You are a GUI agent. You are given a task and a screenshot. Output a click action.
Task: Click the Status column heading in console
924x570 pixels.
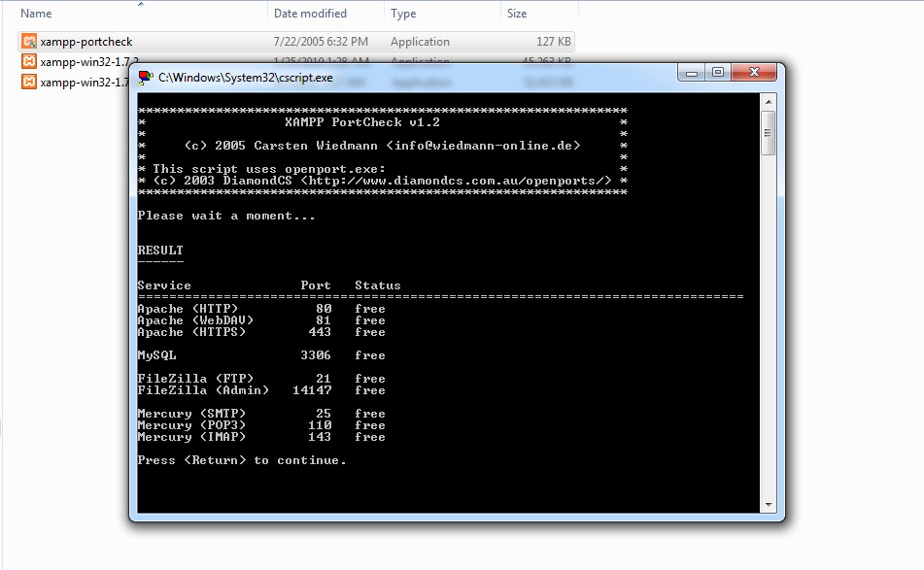[x=378, y=285]
